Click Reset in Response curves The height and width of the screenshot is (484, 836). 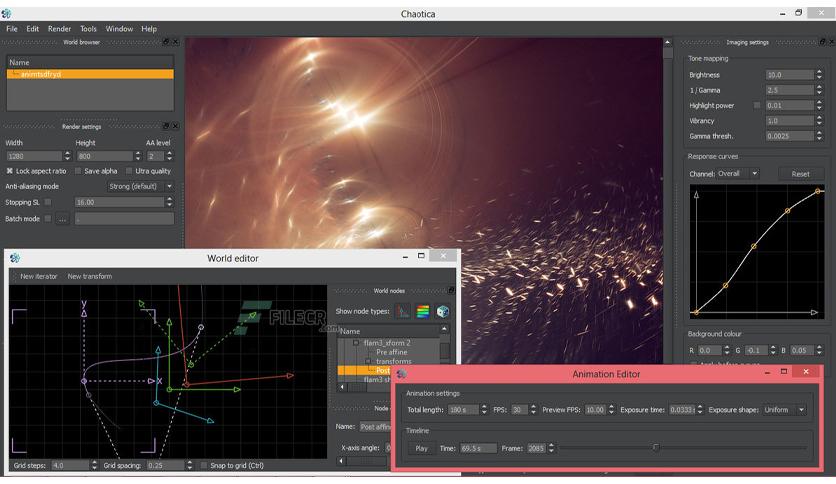tap(800, 174)
